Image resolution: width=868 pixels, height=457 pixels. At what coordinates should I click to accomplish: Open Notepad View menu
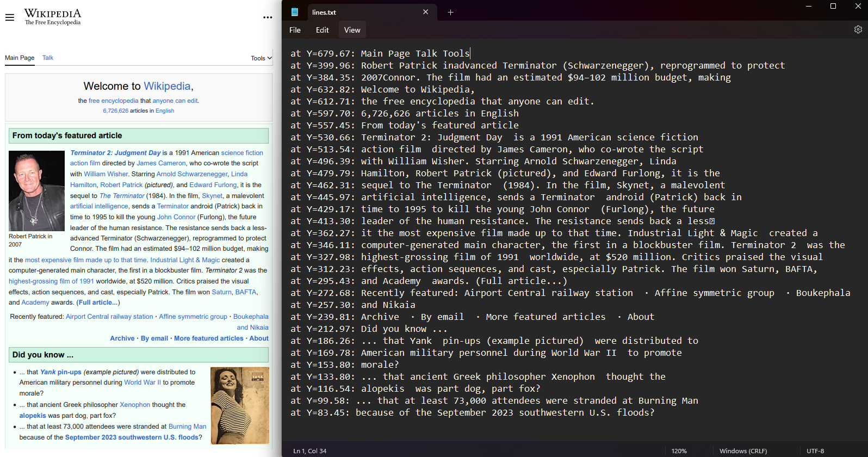(352, 30)
